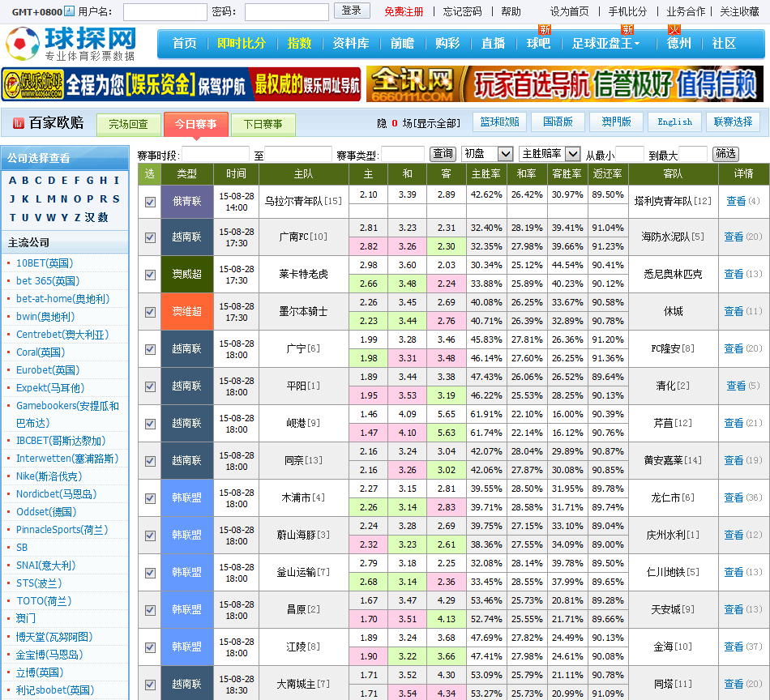Click the 主胜率 column header
The width and height of the screenshot is (770, 700).
(x=486, y=173)
